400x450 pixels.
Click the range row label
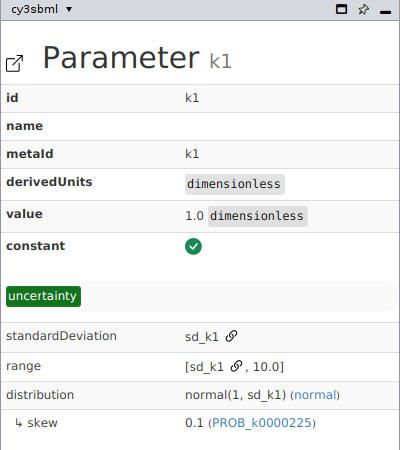[x=23, y=366]
